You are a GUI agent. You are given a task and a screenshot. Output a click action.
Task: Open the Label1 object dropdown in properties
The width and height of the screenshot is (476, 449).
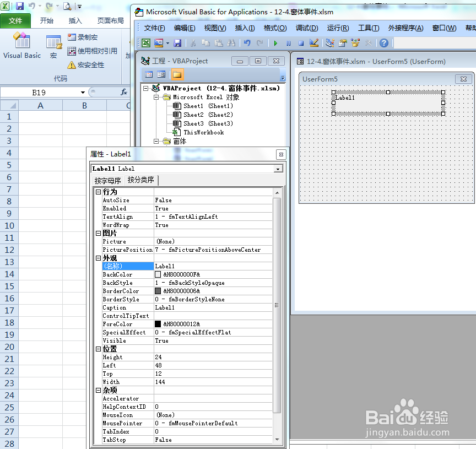(x=278, y=169)
